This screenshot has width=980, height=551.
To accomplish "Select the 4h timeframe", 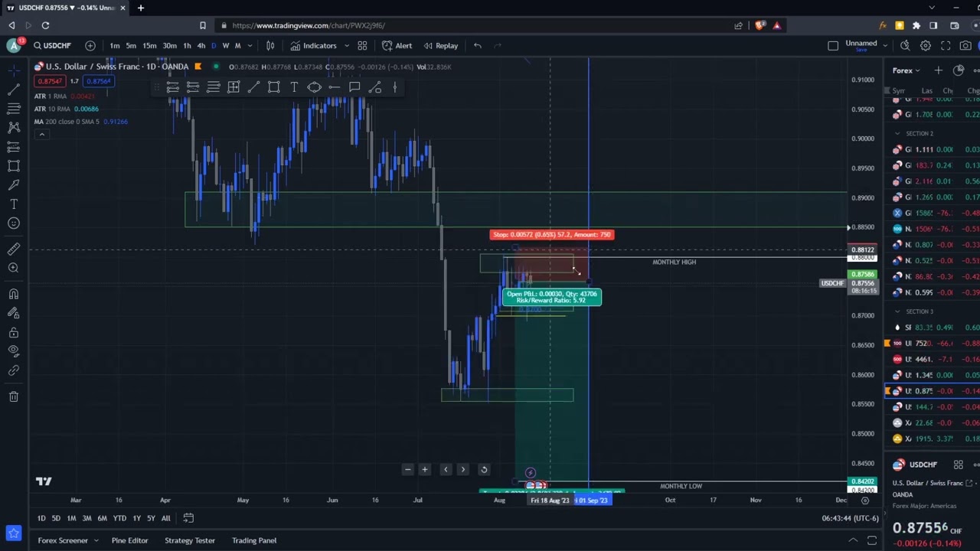I will 201,46.
